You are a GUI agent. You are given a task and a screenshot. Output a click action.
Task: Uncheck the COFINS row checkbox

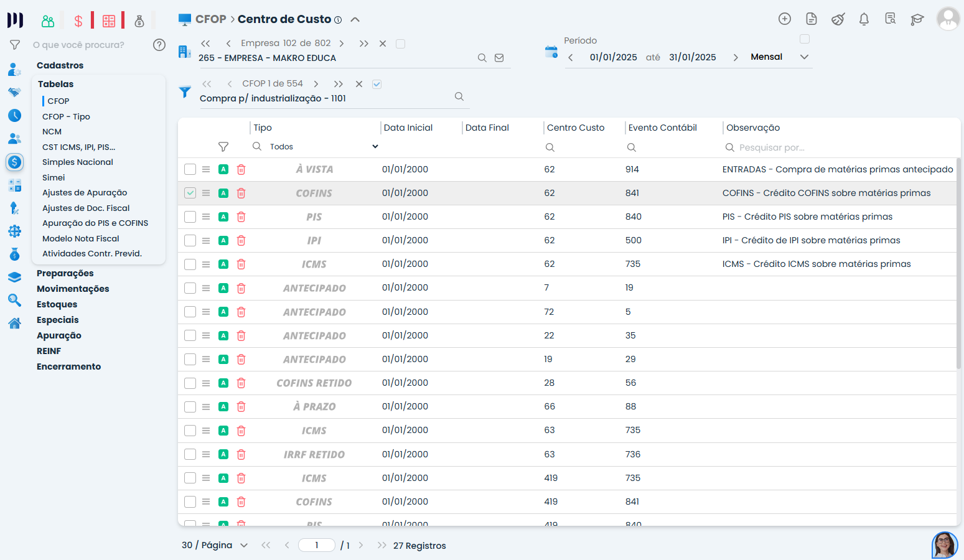(190, 194)
